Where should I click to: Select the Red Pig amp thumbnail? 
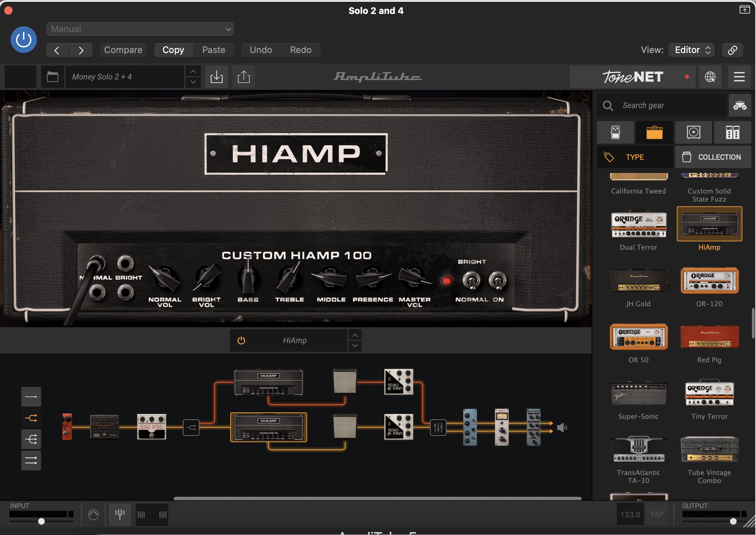[x=709, y=337]
